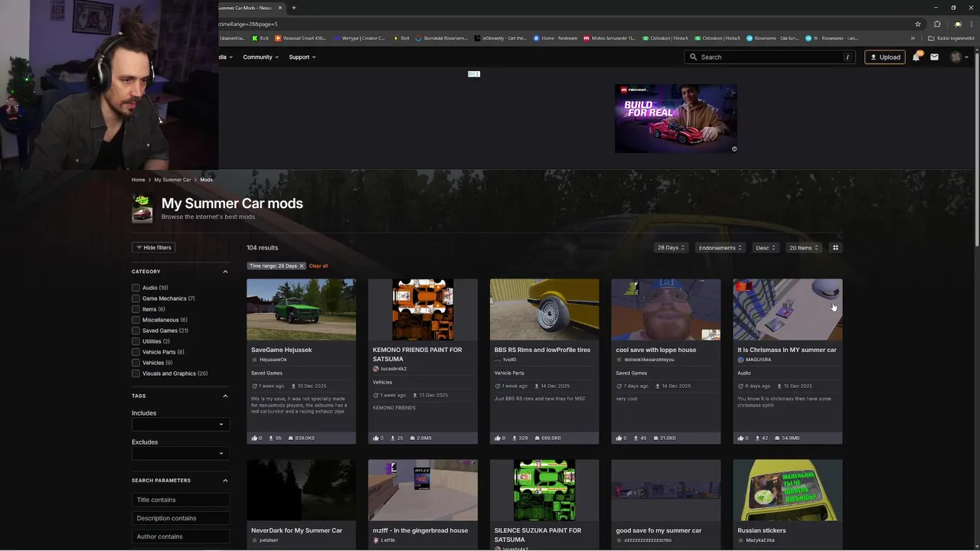Open the Desc sort order dropdown
980x551 pixels.
(766, 247)
